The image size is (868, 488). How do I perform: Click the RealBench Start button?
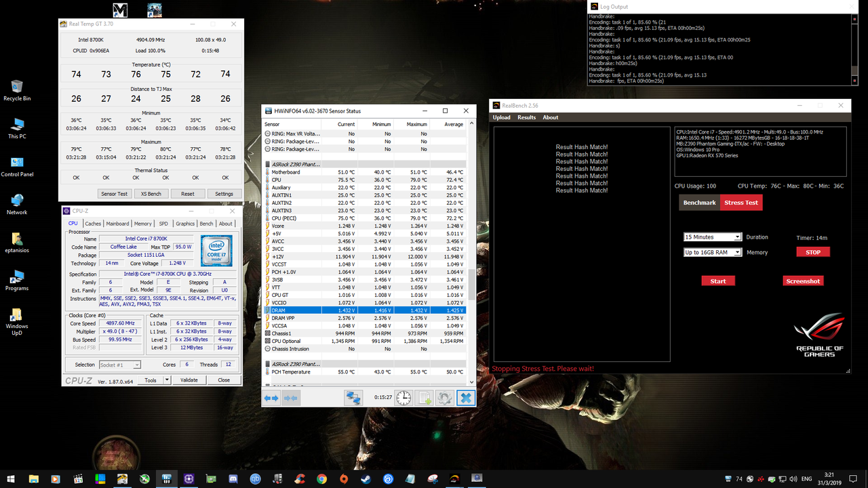718,281
